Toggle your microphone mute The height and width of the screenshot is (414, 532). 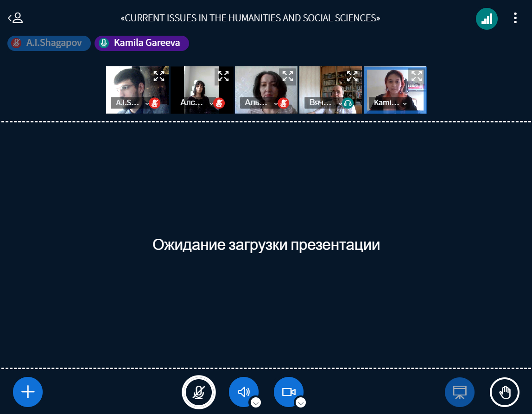(199, 392)
